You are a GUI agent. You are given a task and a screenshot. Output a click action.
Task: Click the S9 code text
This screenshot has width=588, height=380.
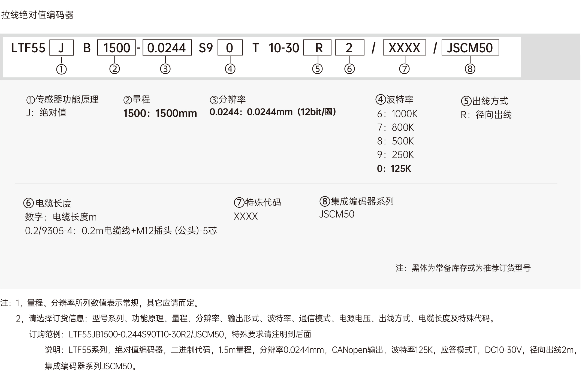coord(206,48)
